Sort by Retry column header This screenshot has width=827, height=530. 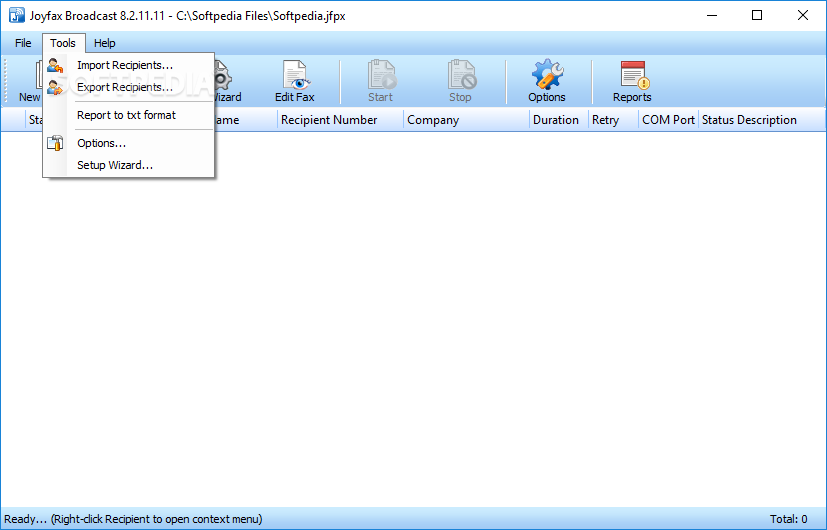[x=613, y=120]
